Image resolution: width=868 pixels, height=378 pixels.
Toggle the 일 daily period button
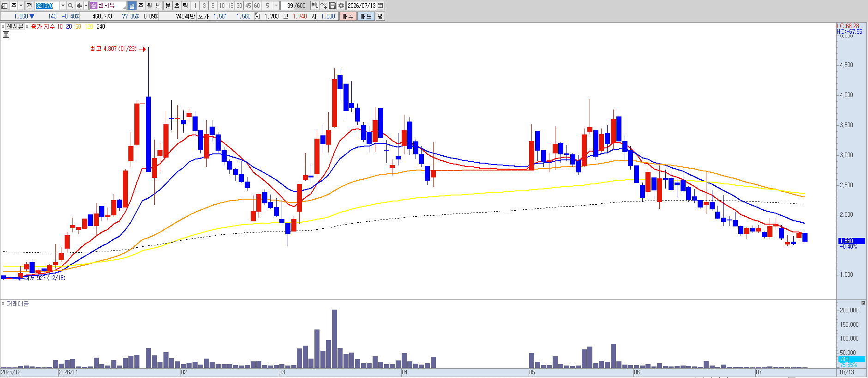(132, 6)
